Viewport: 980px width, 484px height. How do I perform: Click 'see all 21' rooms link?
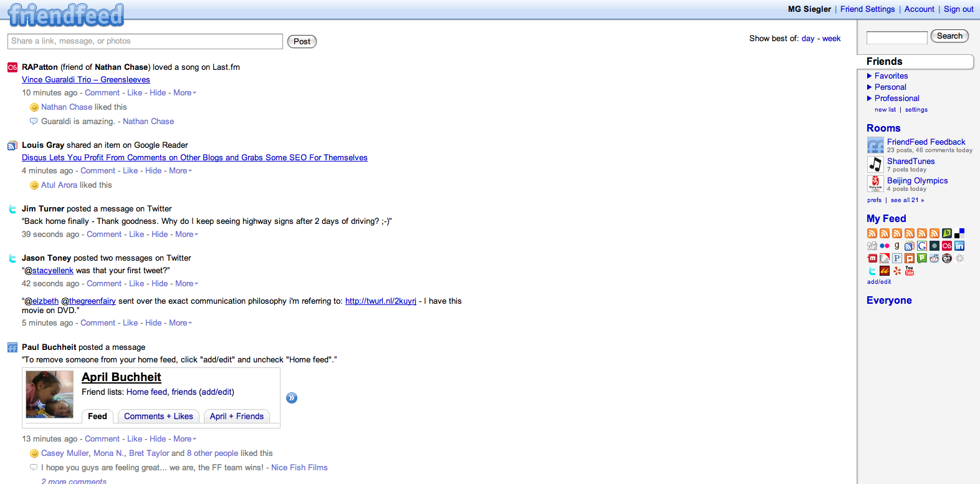point(907,200)
